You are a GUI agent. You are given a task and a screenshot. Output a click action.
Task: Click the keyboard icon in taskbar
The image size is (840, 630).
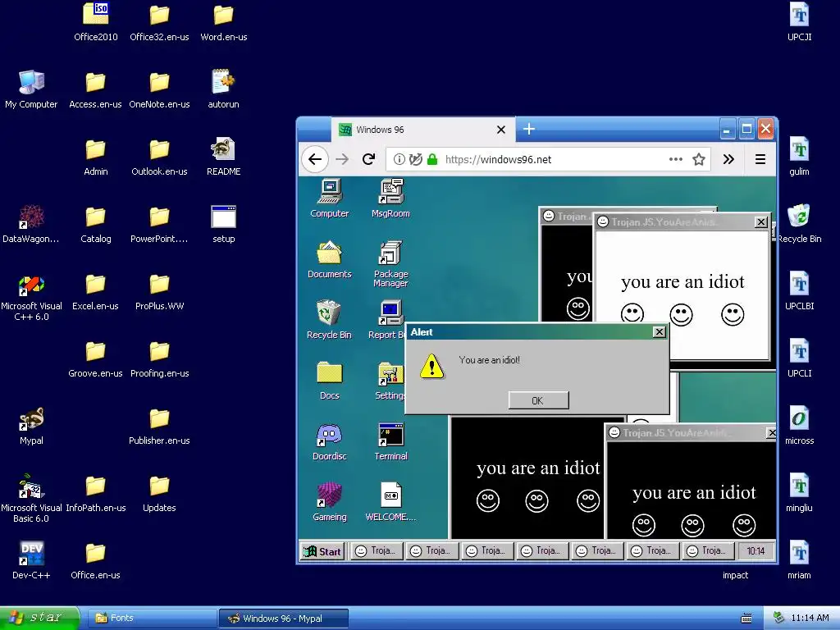click(746, 619)
